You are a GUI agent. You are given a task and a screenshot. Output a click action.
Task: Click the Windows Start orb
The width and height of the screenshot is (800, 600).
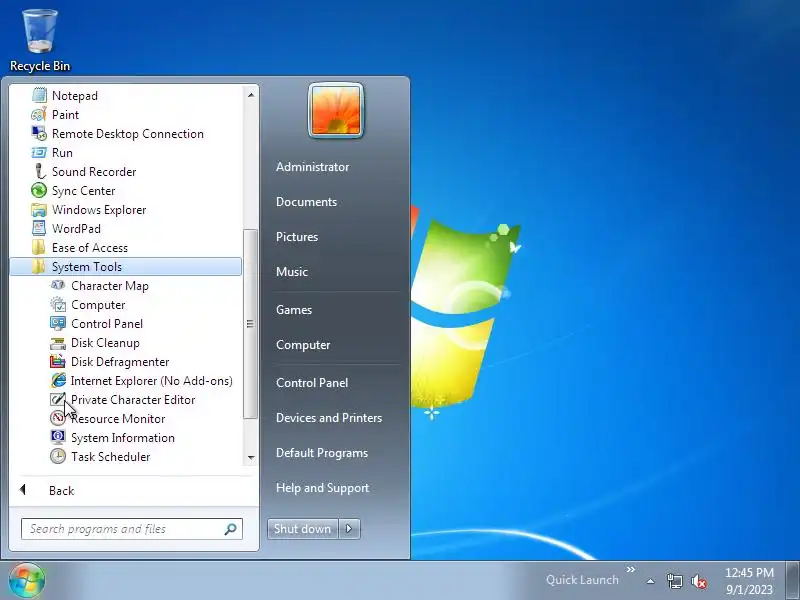coord(27,581)
